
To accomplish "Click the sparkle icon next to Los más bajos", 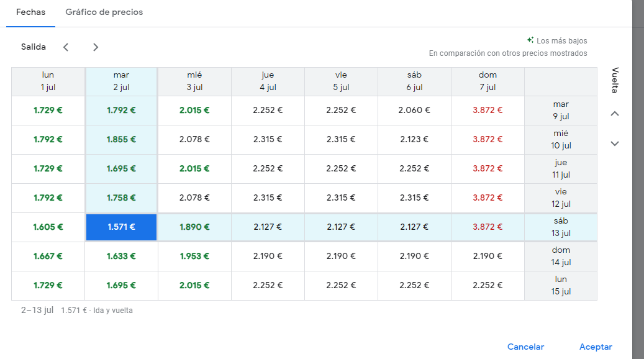I will (530, 40).
